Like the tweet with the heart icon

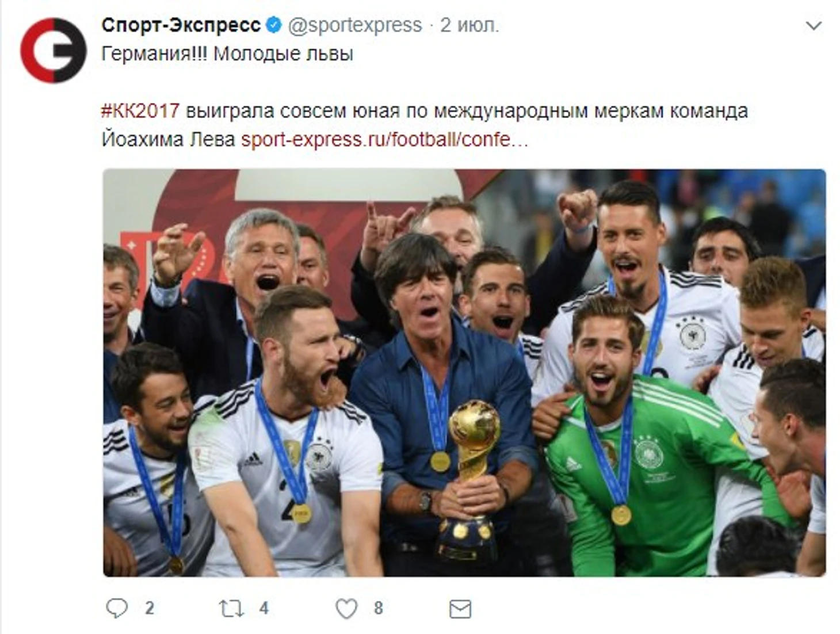click(x=346, y=609)
